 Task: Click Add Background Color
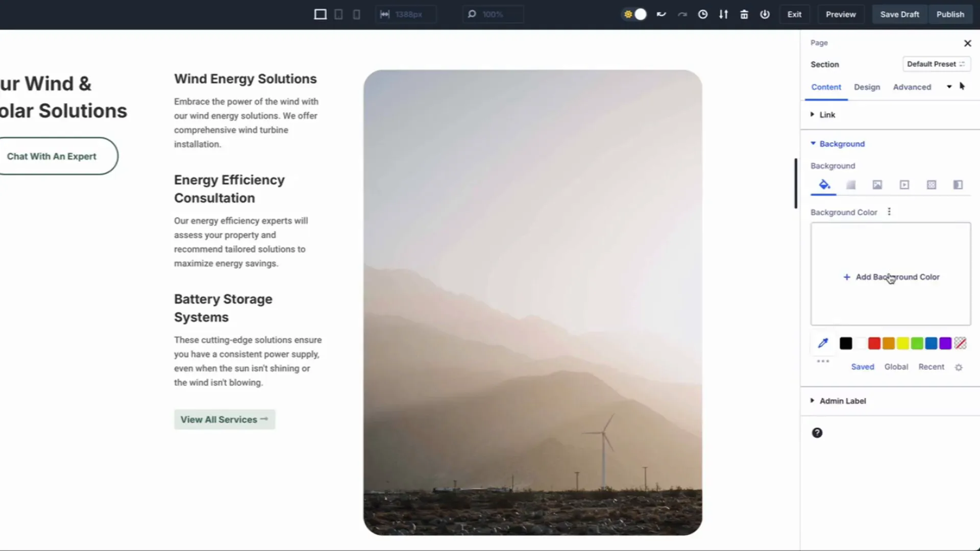(x=891, y=277)
